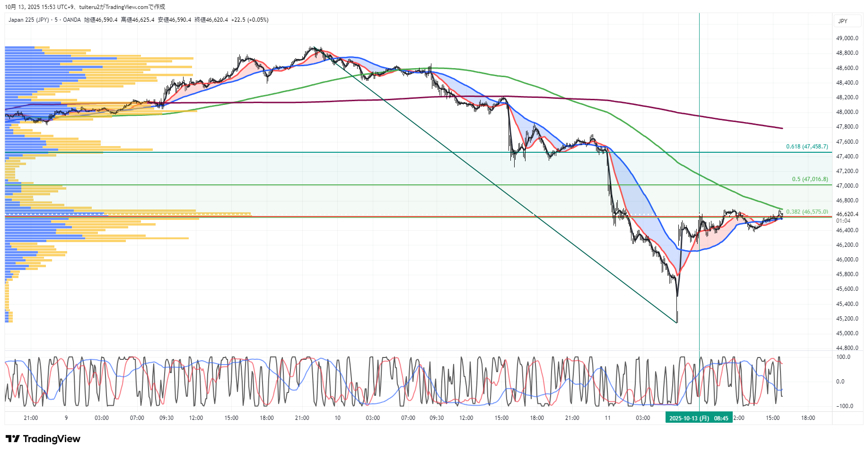This screenshot has width=868, height=453.
Task: Click the day 11 label on time axis
Action: 607,418
